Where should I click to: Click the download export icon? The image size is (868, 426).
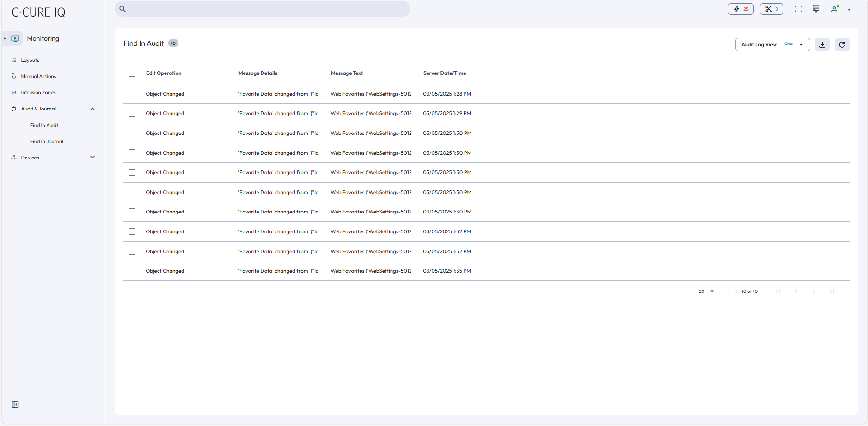point(822,45)
